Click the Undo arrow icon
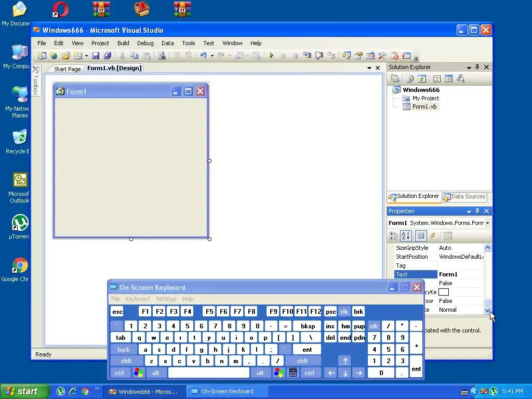The width and height of the screenshot is (532, 399). pyautogui.click(x=204, y=56)
